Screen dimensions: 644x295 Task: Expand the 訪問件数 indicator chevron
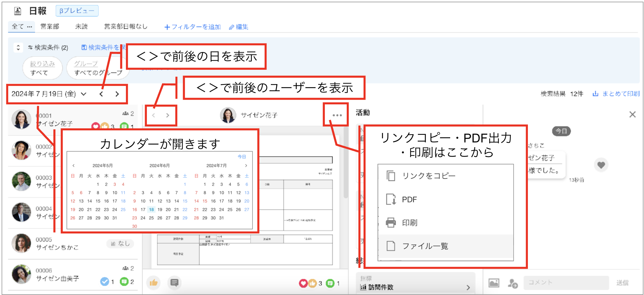click(468, 287)
